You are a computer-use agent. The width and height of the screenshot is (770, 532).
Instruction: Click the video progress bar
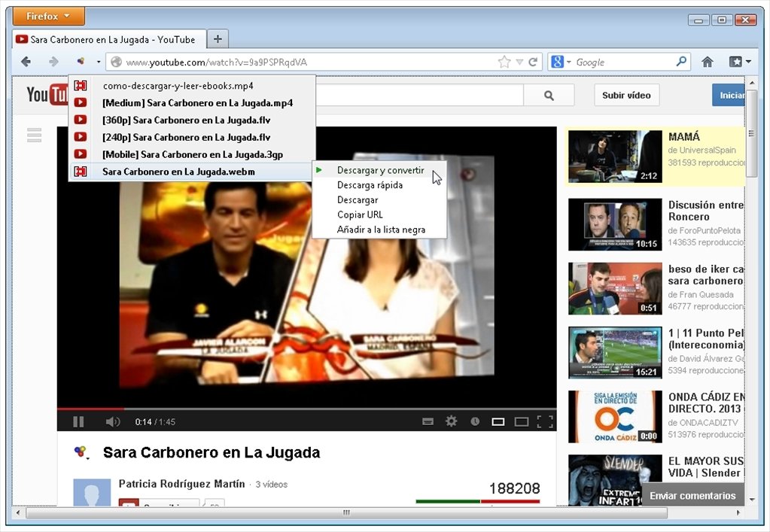306,409
